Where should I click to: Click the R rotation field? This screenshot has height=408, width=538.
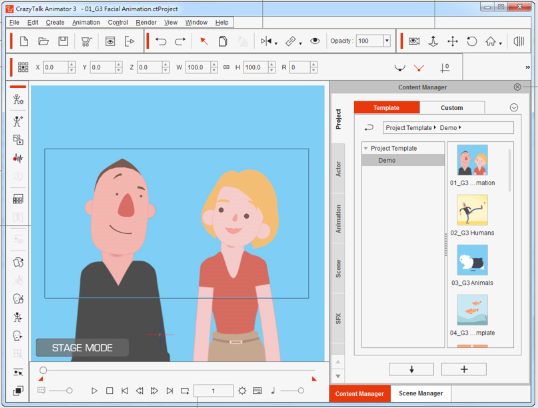click(x=300, y=68)
